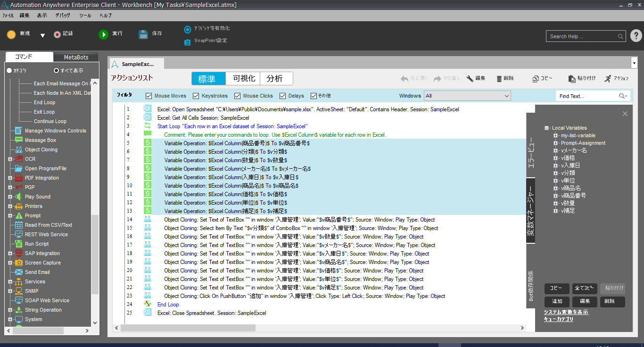The width and height of the screenshot is (644, 347).
Task: Click the 新規 (New) sun icon
Action: point(11,34)
